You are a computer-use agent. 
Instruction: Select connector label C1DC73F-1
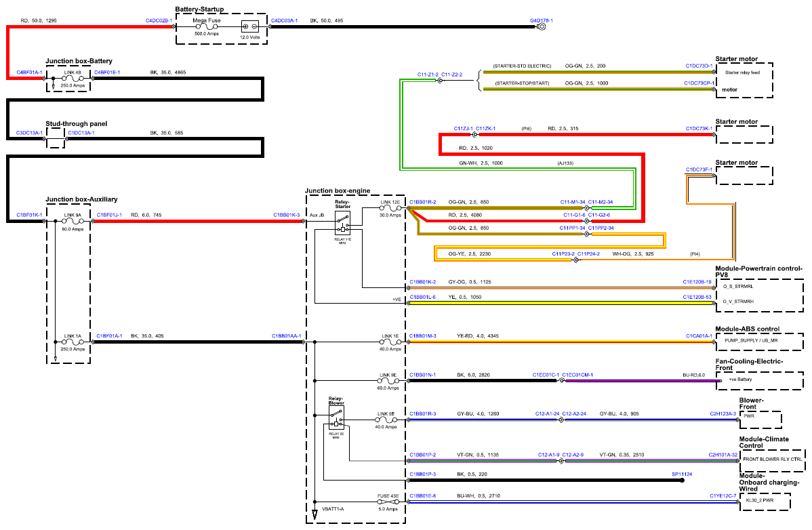699,169
